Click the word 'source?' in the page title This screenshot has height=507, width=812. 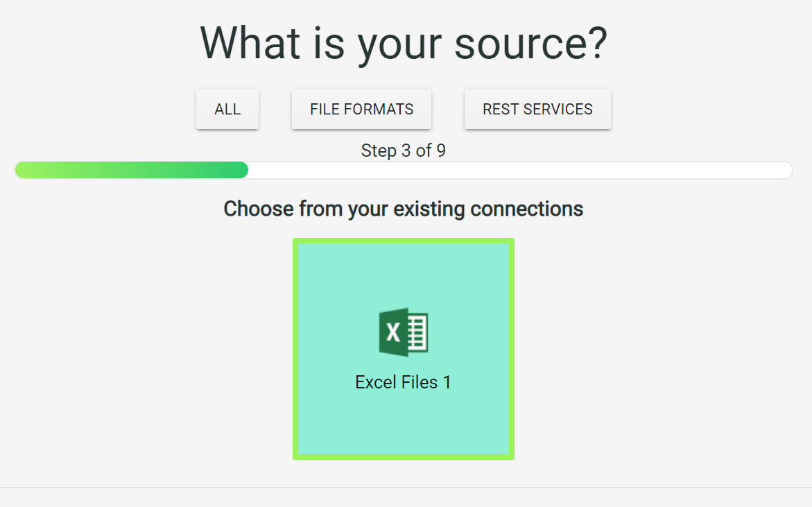[x=530, y=44]
